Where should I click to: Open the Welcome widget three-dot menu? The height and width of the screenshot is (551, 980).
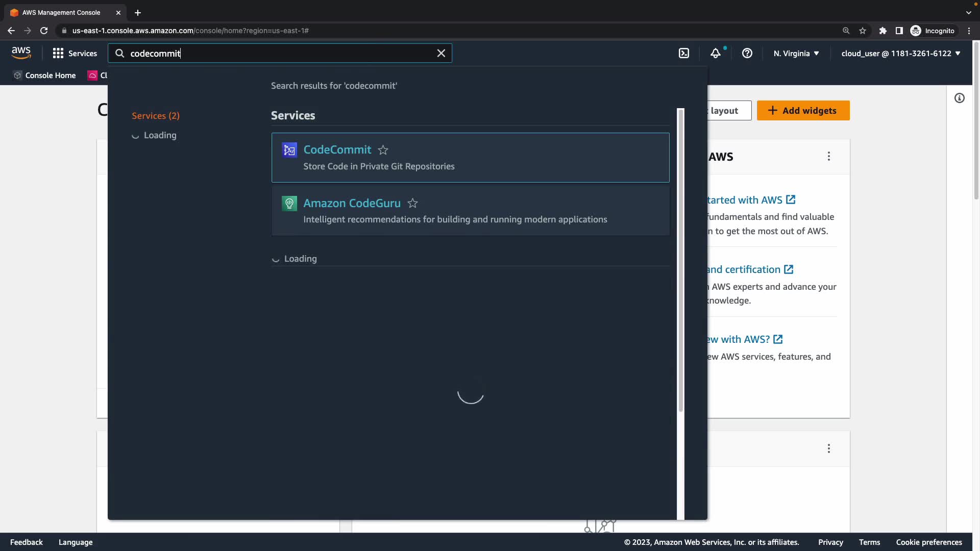[828, 156]
